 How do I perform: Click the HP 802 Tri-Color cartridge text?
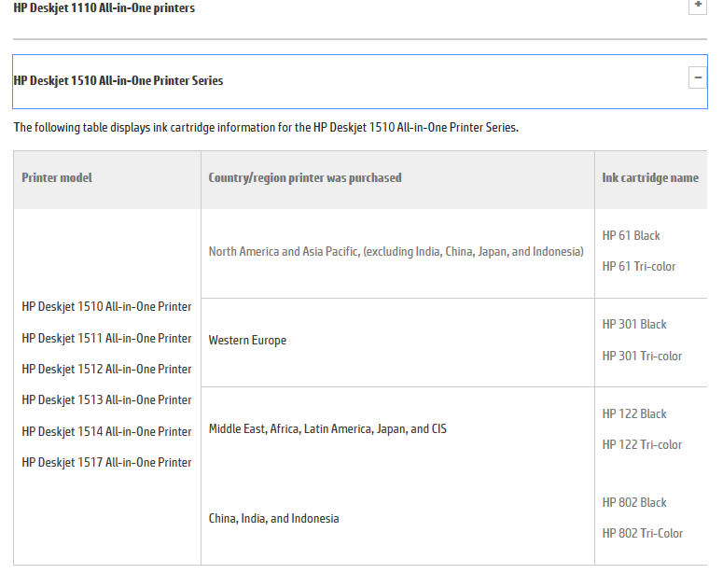[x=643, y=534]
